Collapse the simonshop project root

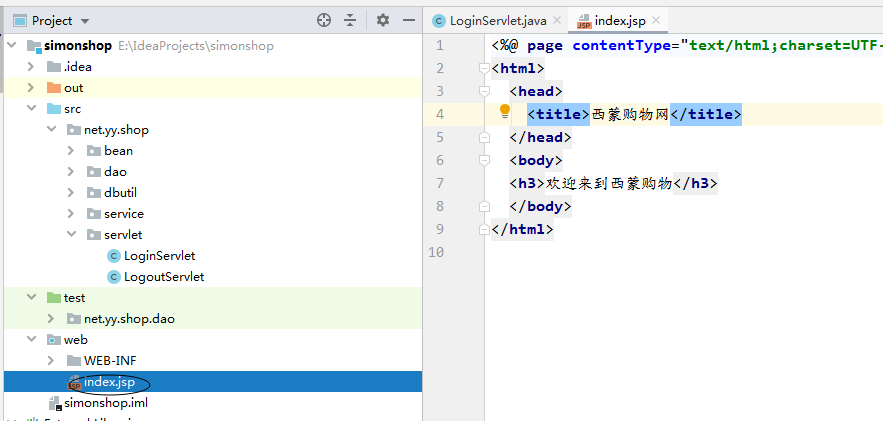pos(11,46)
